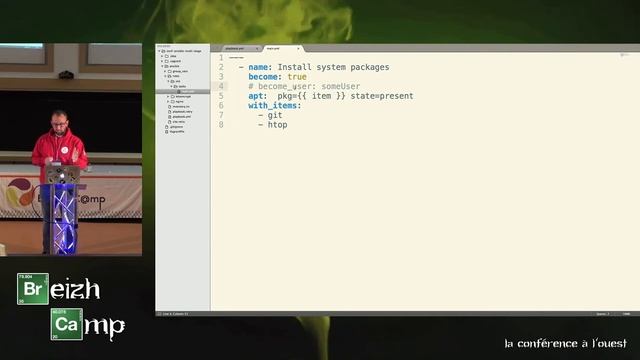Click the group_vars folder icon
The width and height of the screenshot is (640, 360).
pos(169,71)
